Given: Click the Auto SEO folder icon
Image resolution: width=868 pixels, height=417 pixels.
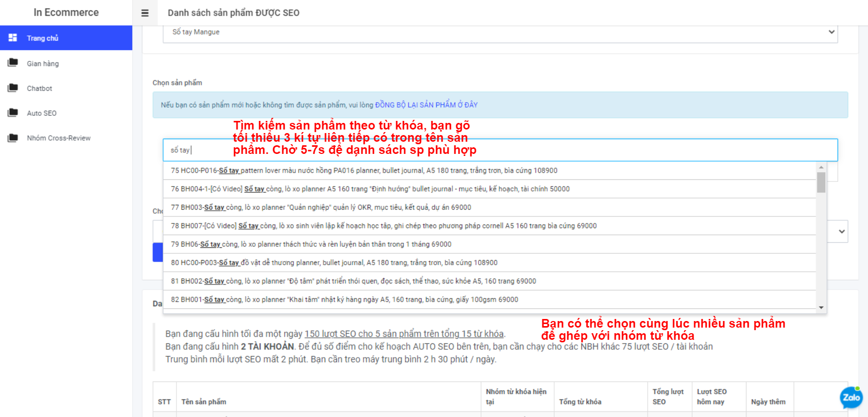Looking at the screenshot, I should 13,112.
